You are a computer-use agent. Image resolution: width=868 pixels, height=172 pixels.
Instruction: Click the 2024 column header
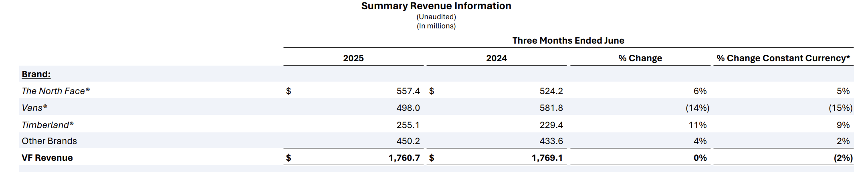point(497,58)
